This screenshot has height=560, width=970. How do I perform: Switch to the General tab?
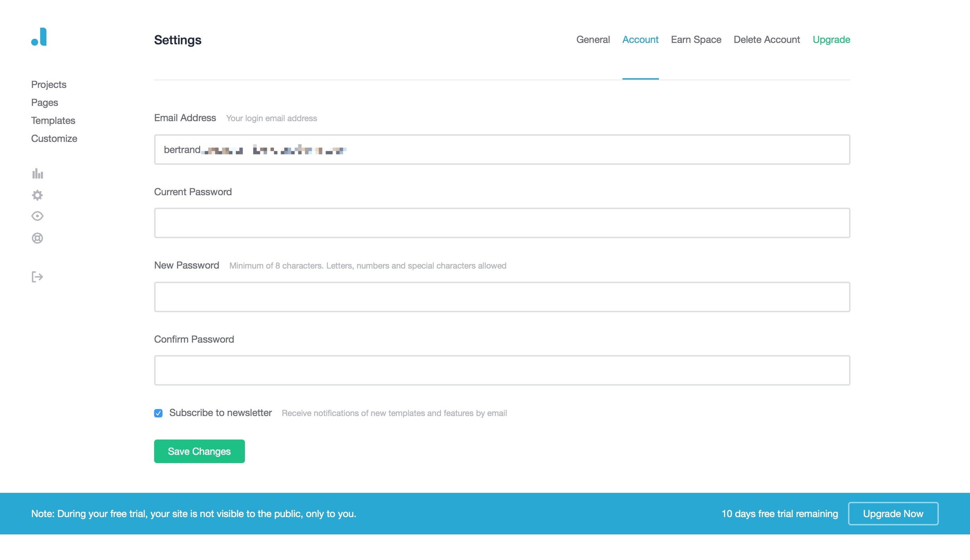(x=593, y=40)
